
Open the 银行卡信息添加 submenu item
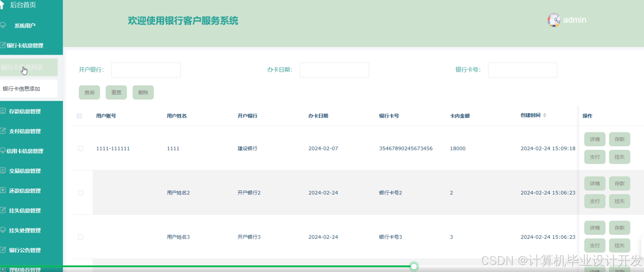click(x=29, y=89)
